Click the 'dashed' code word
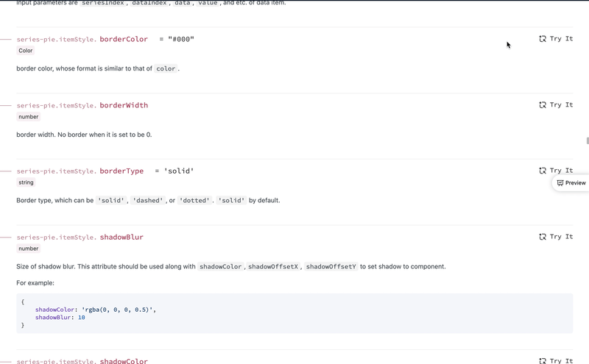 [148, 201]
